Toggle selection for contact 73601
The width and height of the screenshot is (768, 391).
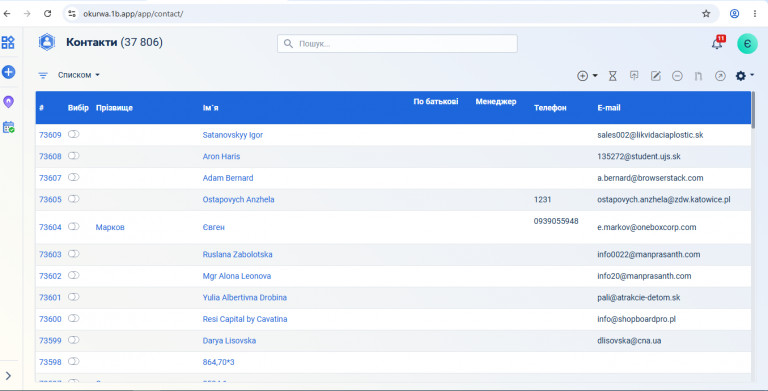(73, 297)
